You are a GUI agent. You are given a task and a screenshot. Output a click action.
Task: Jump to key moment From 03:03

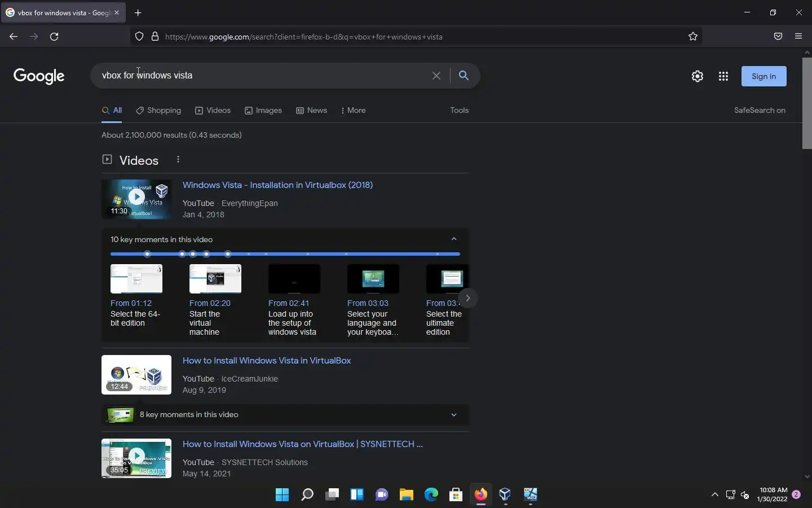coord(368,303)
